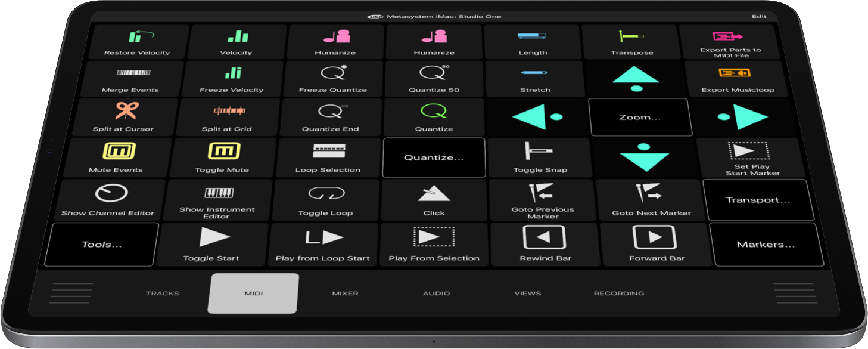Open the RECORDING tab
The height and width of the screenshot is (349, 868).
click(619, 294)
